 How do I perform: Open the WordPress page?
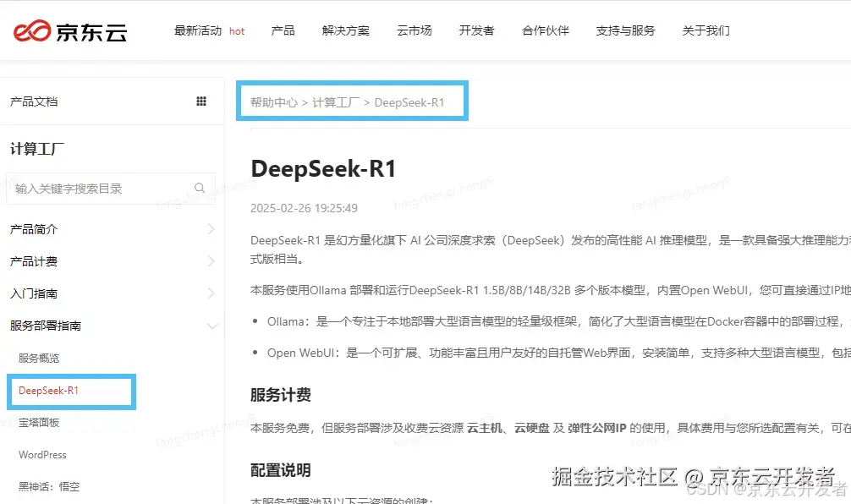(x=42, y=455)
